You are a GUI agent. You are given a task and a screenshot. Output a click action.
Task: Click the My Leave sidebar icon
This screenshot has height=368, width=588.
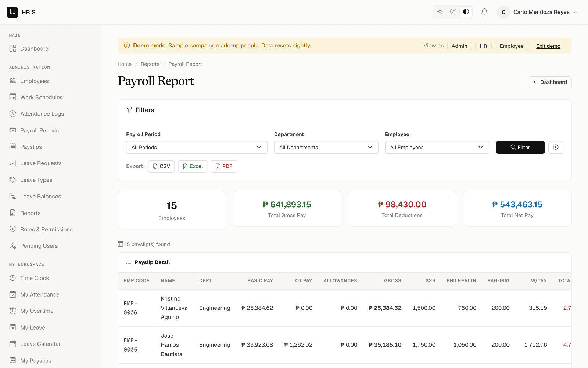(13, 327)
